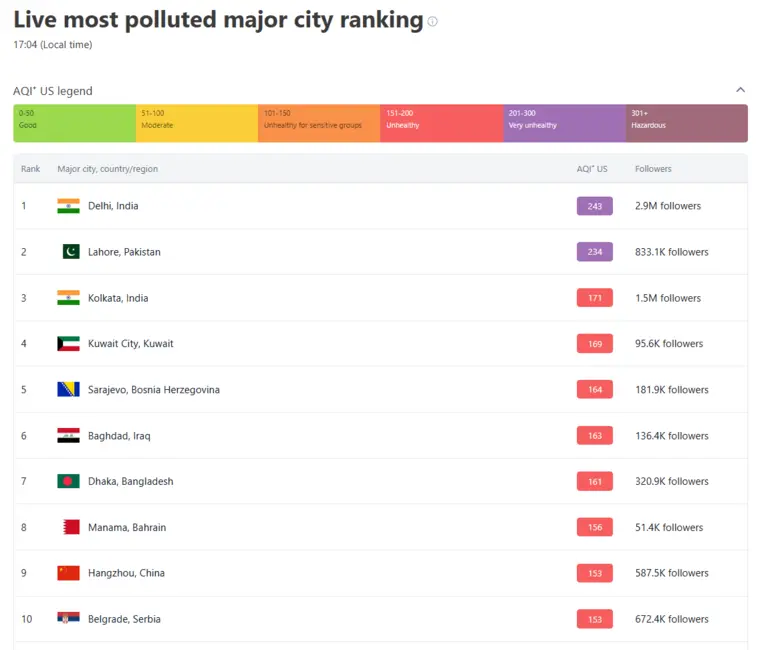Click the China flag beside Hangzhou

(x=68, y=573)
